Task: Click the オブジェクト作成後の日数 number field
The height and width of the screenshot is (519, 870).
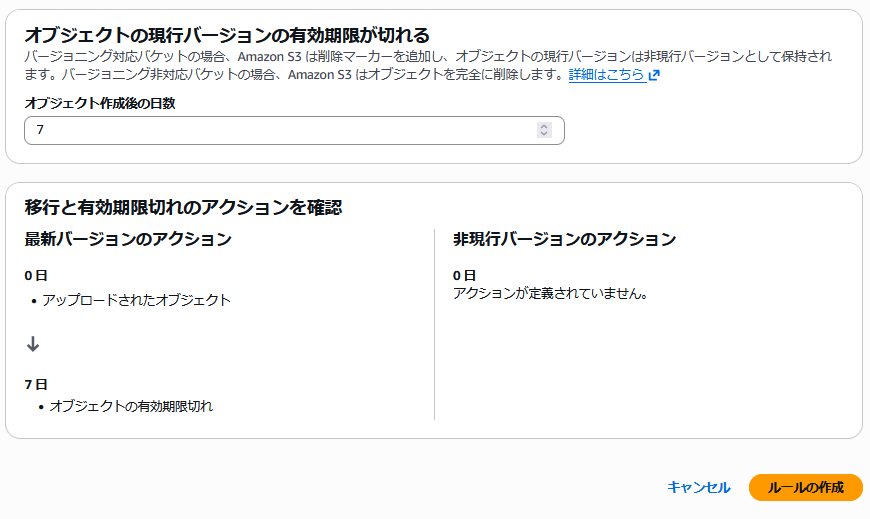Action: (280, 130)
